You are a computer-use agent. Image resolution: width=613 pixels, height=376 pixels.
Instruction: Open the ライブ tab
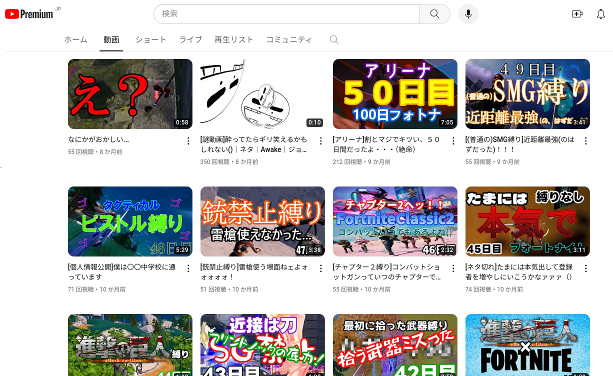[190, 39]
